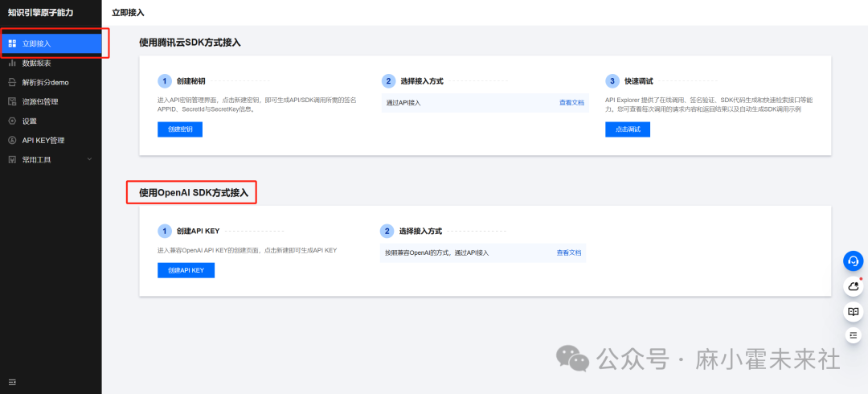Click the grid icon beside 立即接入
The image size is (868, 394).
[12, 43]
